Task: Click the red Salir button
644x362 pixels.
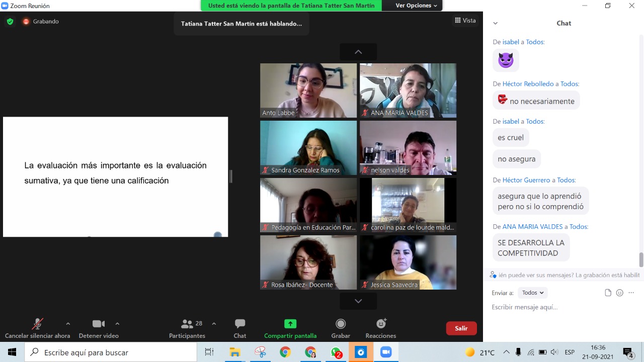Action: (x=461, y=328)
